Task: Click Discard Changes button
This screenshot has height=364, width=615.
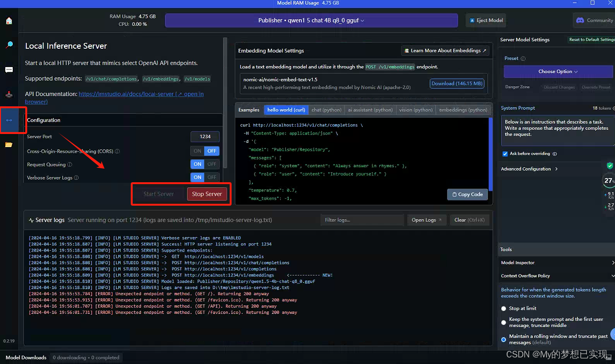Action: tap(559, 87)
